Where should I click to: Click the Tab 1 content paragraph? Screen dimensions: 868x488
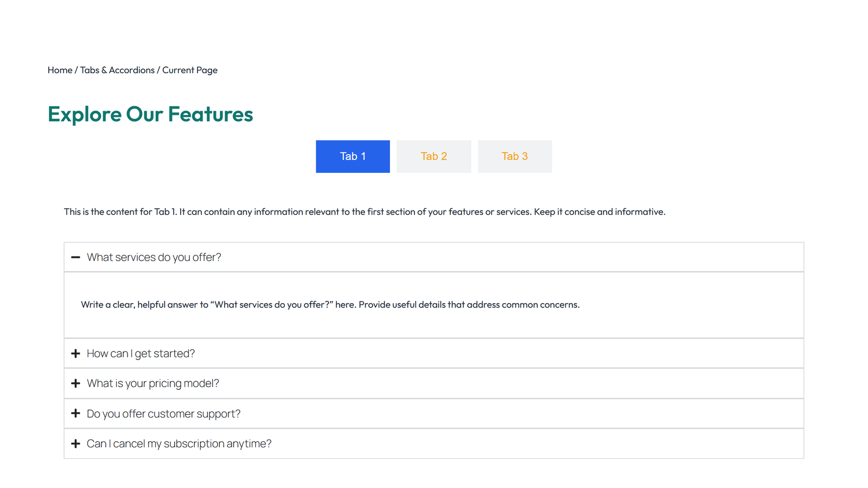pyautogui.click(x=365, y=212)
